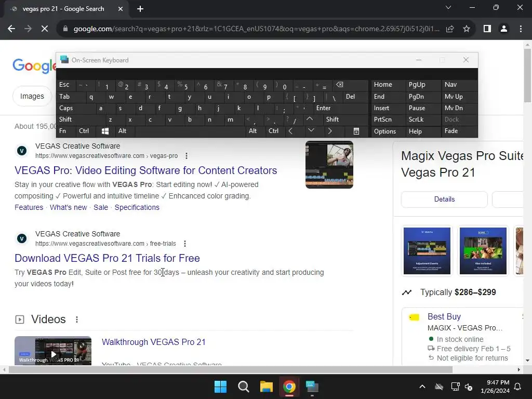Click the Home key on On-Screen Keyboard
532x399 pixels.
[x=388, y=85]
